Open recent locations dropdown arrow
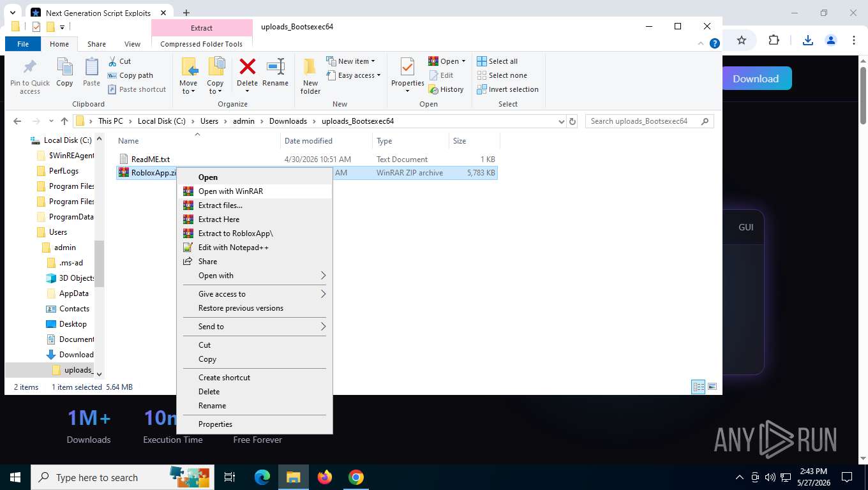Image resolution: width=868 pixels, height=490 pixels. point(51,121)
